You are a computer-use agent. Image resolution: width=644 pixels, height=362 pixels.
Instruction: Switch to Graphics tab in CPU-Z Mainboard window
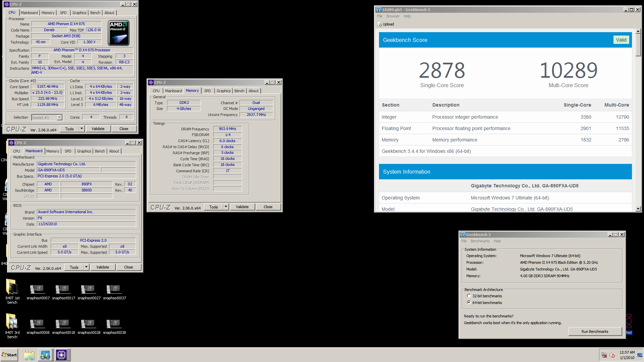[x=84, y=151]
